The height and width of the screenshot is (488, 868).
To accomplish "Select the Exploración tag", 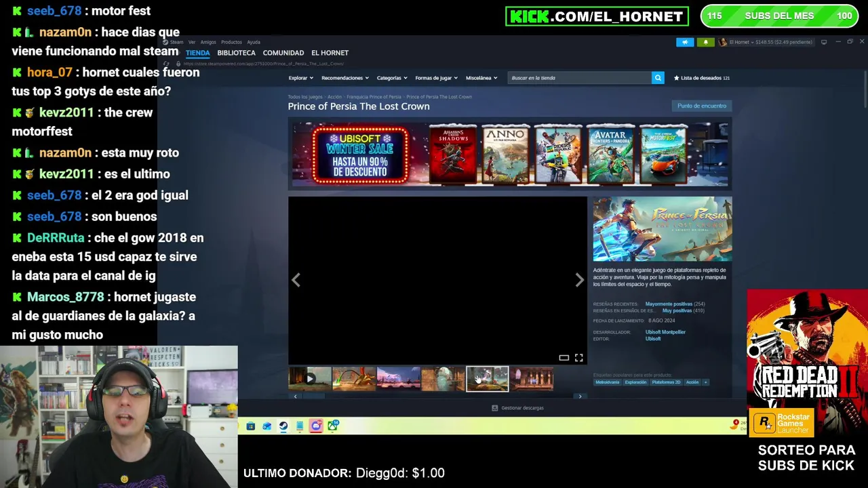I will click(x=635, y=382).
